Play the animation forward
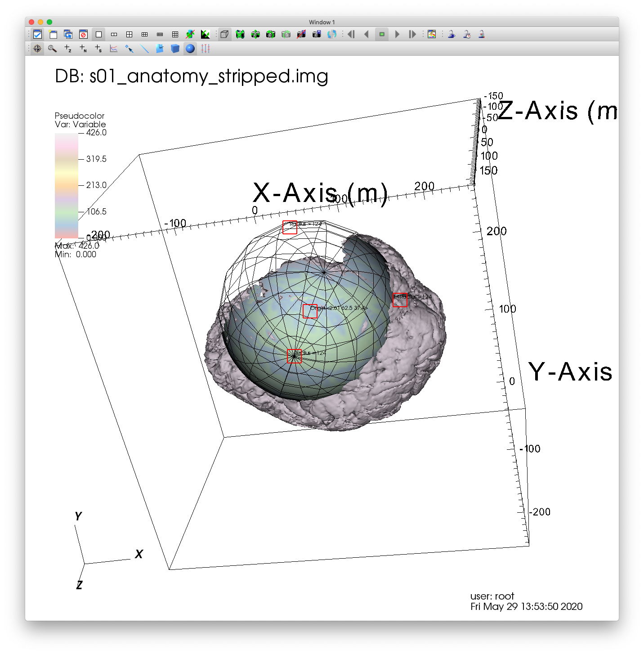 (x=397, y=34)
